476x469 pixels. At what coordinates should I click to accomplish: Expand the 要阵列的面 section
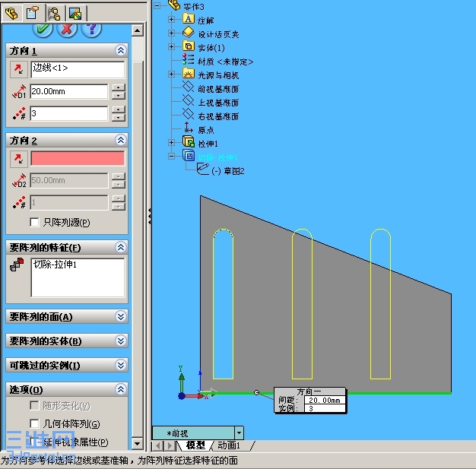(121, 316)
